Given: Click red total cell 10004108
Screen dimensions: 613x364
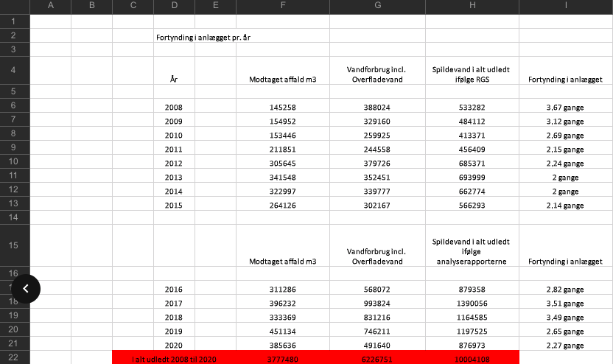Looking at the screenshot, I should click(x=472, y=359).
